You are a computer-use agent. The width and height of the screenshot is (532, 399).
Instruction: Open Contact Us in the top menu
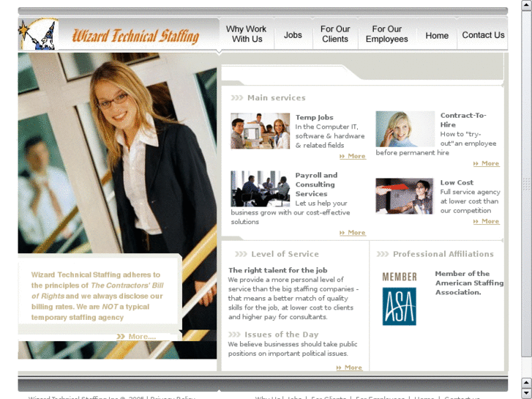coord(483,35)
